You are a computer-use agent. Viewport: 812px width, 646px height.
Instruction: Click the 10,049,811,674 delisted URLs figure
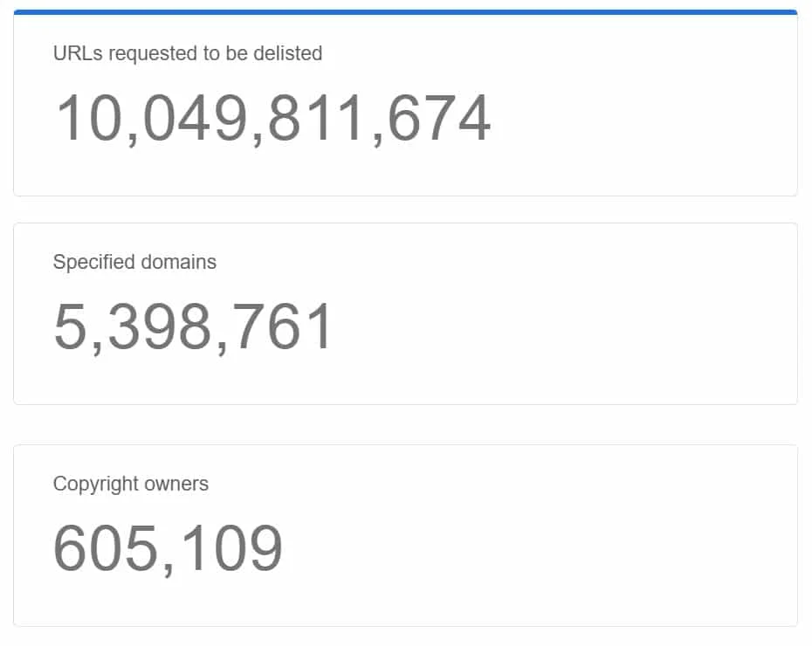[272, 119]
